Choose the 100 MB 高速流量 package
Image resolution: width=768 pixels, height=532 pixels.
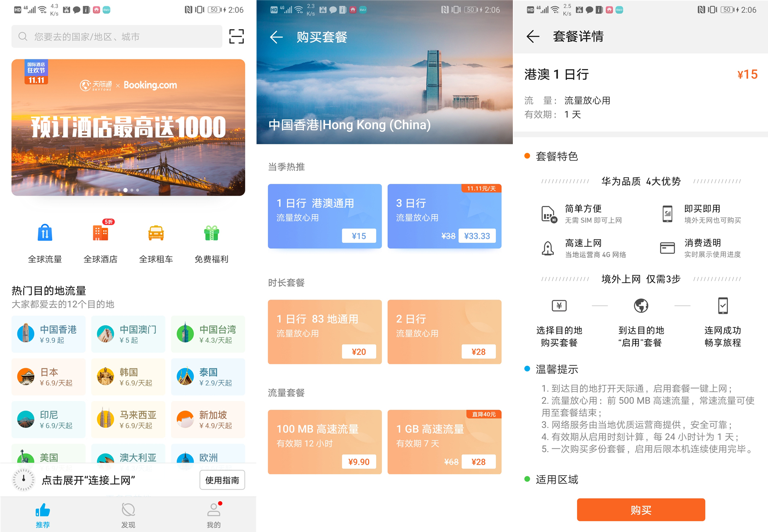click(324, 442)
